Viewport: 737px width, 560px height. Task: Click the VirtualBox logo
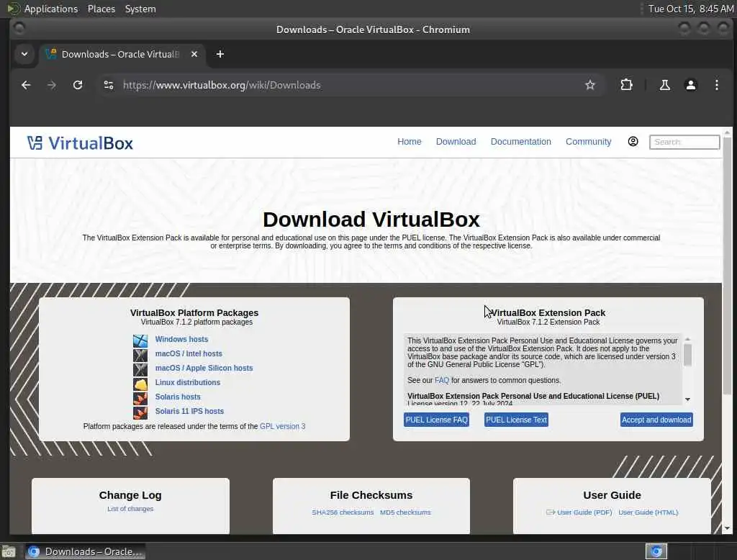[80, 143]
